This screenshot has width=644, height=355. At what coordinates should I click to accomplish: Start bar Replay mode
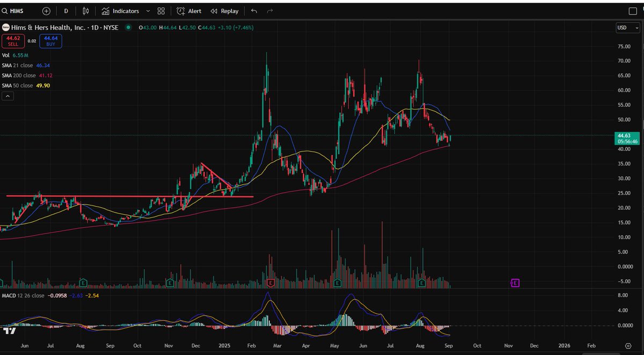click(224, 11)
